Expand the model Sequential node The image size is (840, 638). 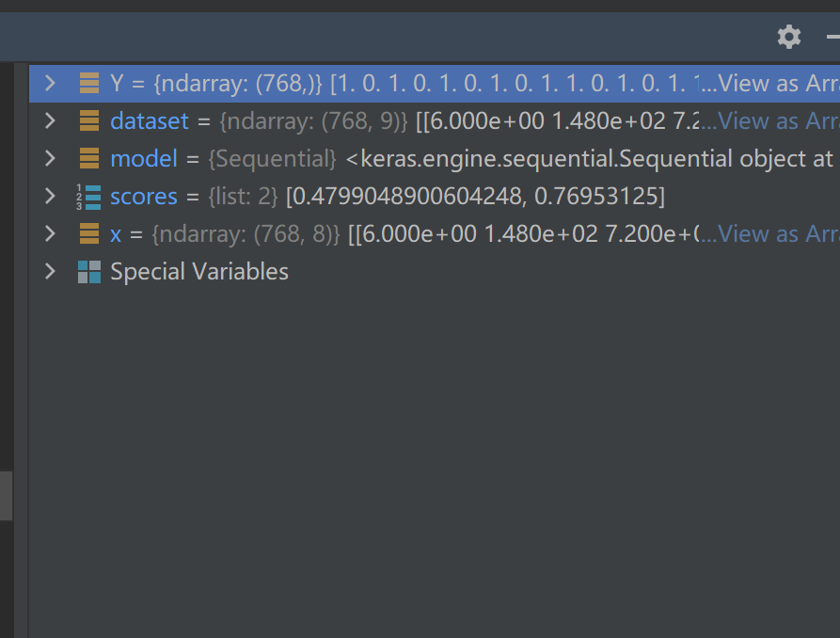click(x=51, y=158)
